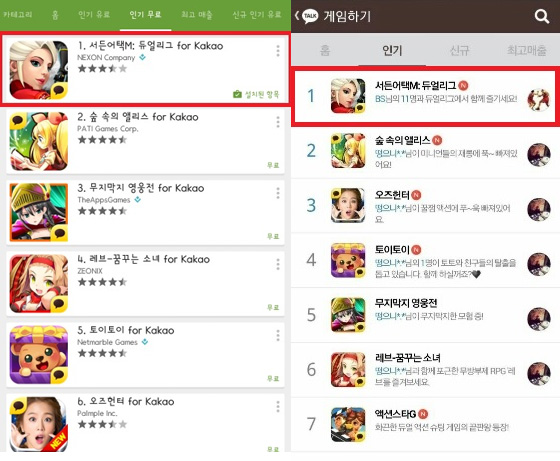Switch to 인기 유료 tab
560x461 pixels.
pyautogui.click(x=94, y=15)
